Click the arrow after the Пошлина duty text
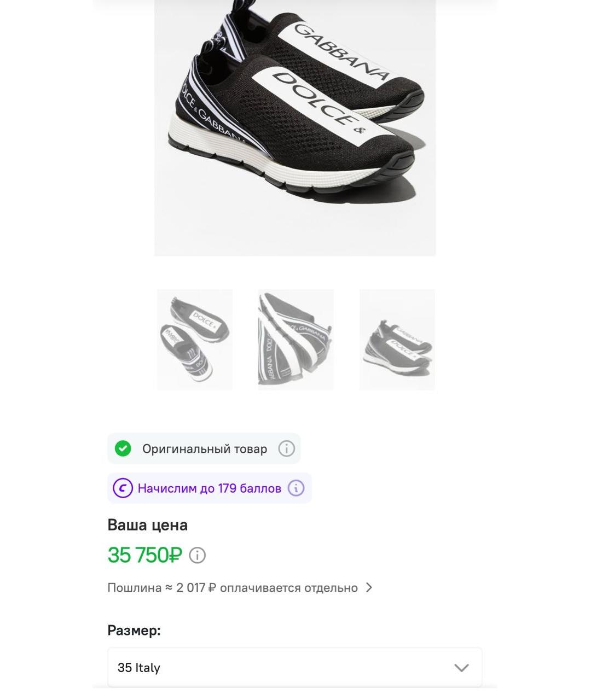 pyautogui.click(x=369, y=587)
